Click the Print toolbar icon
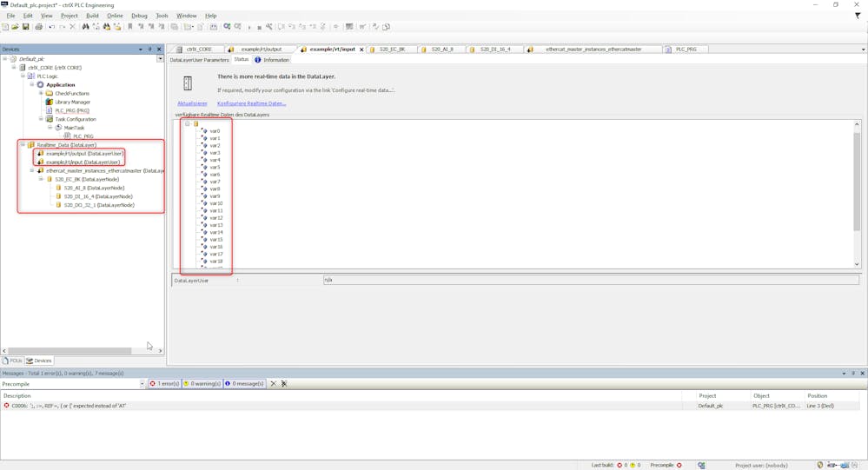This screenshot has height=470, width=868. (x=39, y=27)
